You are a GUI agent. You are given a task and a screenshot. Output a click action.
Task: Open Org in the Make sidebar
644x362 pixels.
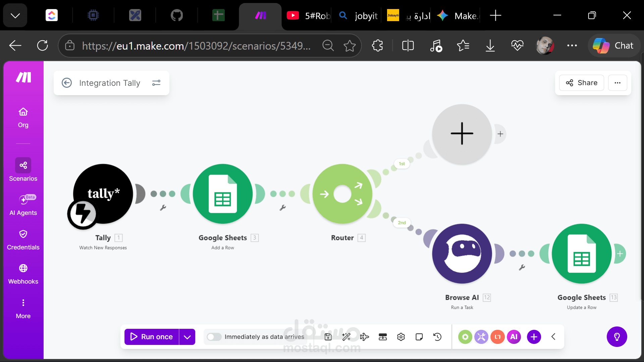click(x=23, y=118)
